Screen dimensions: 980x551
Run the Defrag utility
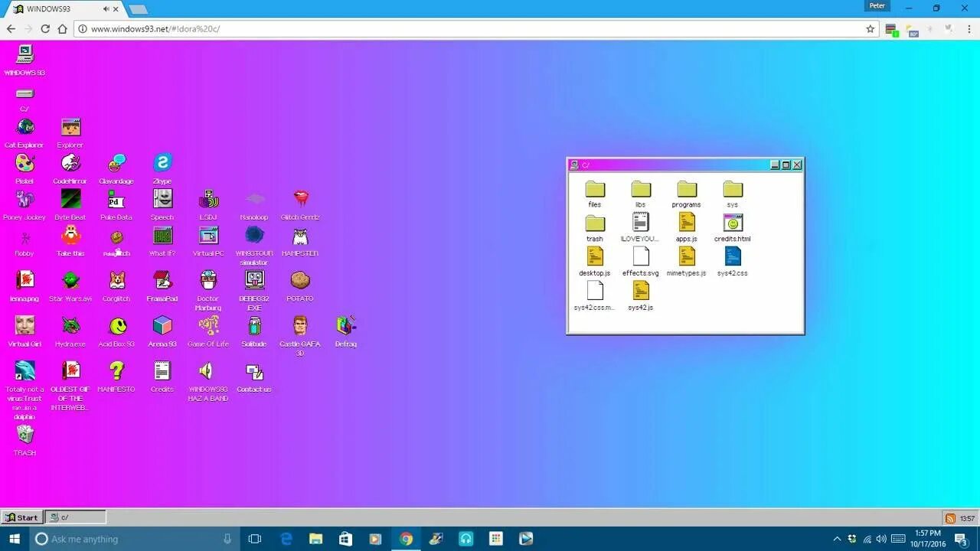(x=345, y=326)
